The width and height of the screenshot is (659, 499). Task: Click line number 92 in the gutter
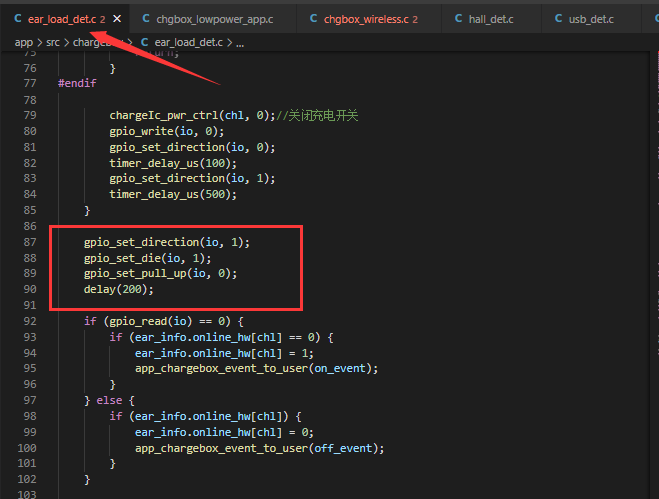point(30,321)
